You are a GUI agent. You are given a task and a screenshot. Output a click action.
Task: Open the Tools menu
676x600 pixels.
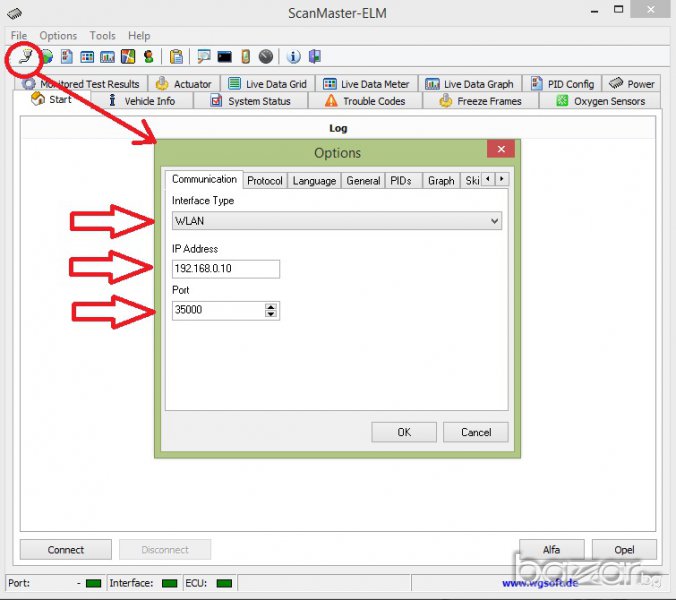pyautogui.click(x=102, y=36)
